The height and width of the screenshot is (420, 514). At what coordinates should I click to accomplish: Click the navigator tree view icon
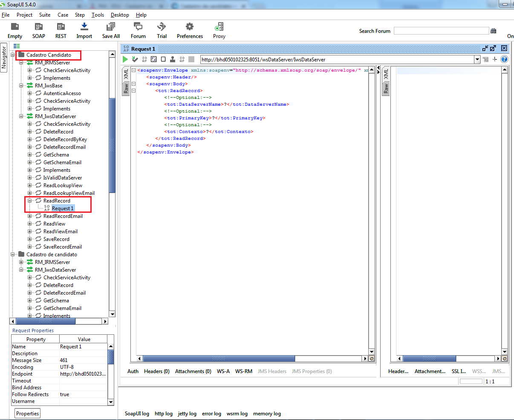tap(17, 46)
